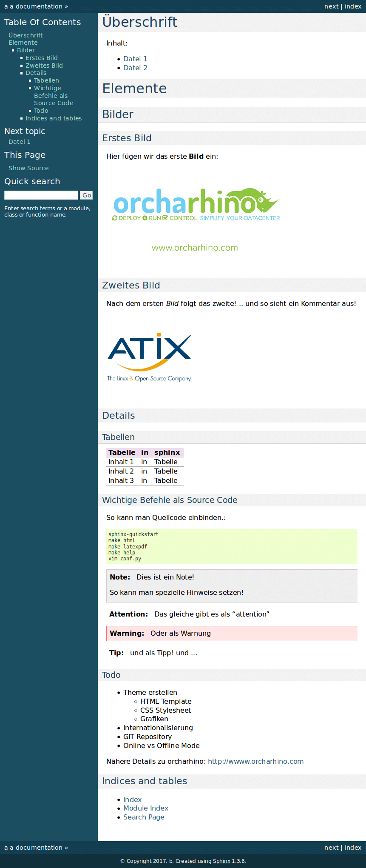This screenshot has width=366, height=868.
Task: Jump to 'Tabellen' in sidebar contents
Action: tap(46, 80)
